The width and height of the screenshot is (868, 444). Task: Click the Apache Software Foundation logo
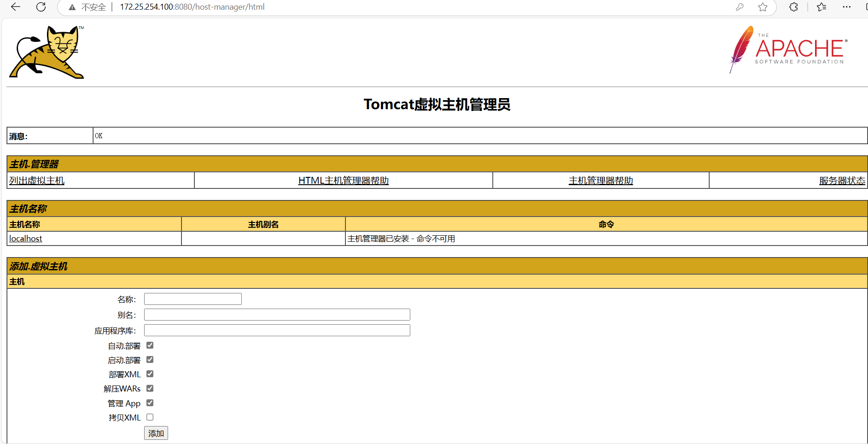pyautogui.click(x=788, y=50)
